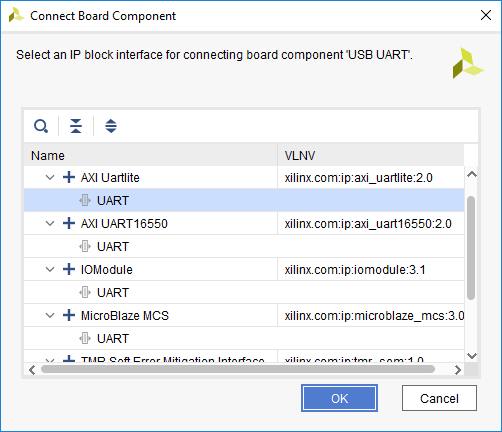The image size is (502, 432).
Task: Confirm the selection with the OK button
Action: (339, 398)
